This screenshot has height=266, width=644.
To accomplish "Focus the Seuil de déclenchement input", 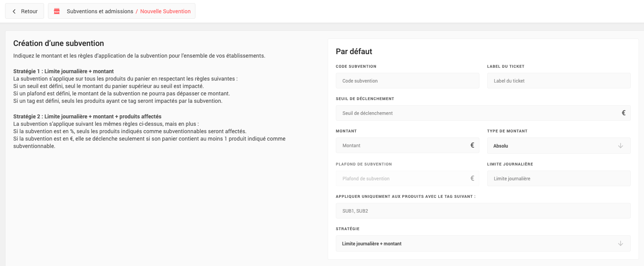I will coord(476,113).
